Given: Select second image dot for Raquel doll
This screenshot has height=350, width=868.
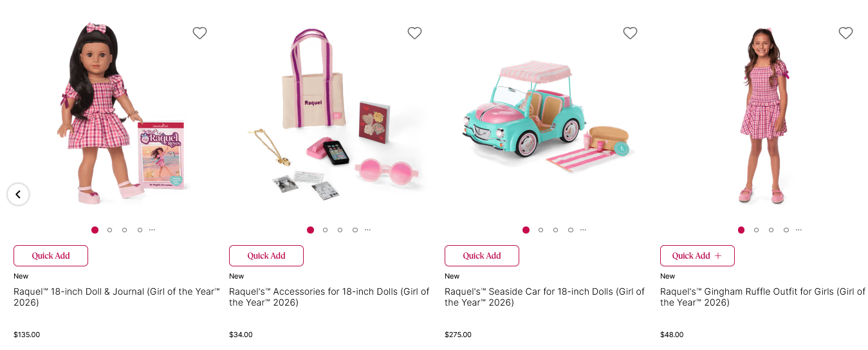Looking at the screenshot, I should (110, 230).
